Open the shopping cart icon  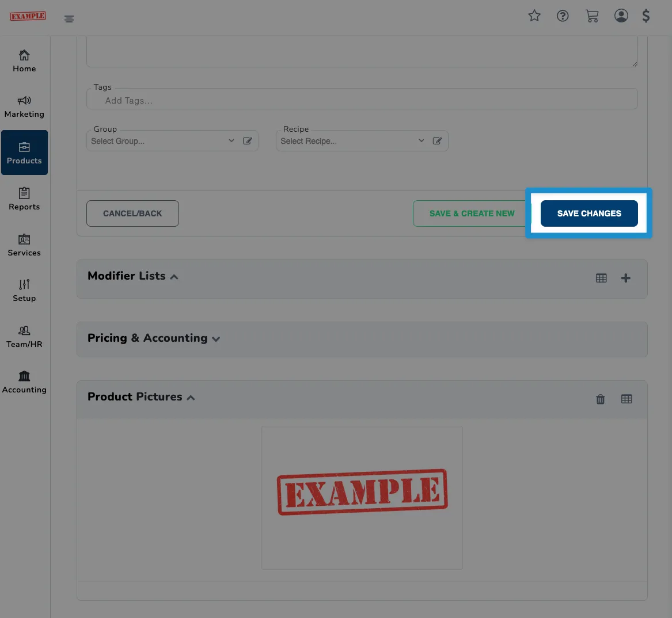coord(592,16)
